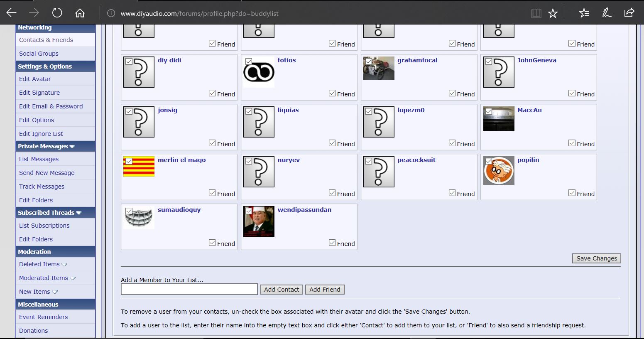644x339 pixels.
Task: Toggle Friend checkbox for JohnGeneva
Action: tap(572, 93)
